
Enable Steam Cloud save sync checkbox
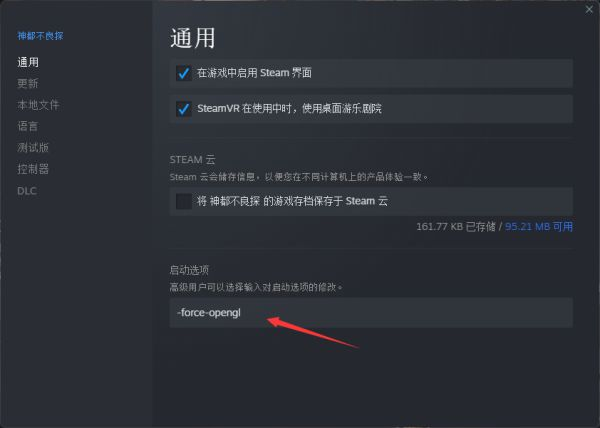click(184, 201)
